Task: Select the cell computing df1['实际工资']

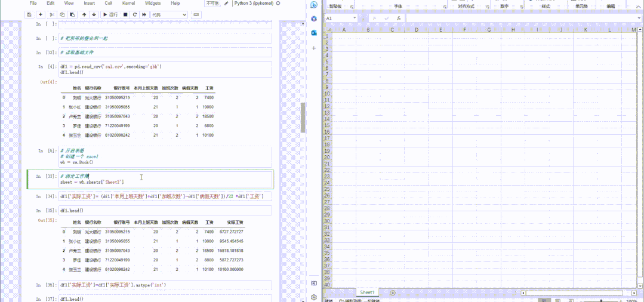Action: click(x=165, y=197)
